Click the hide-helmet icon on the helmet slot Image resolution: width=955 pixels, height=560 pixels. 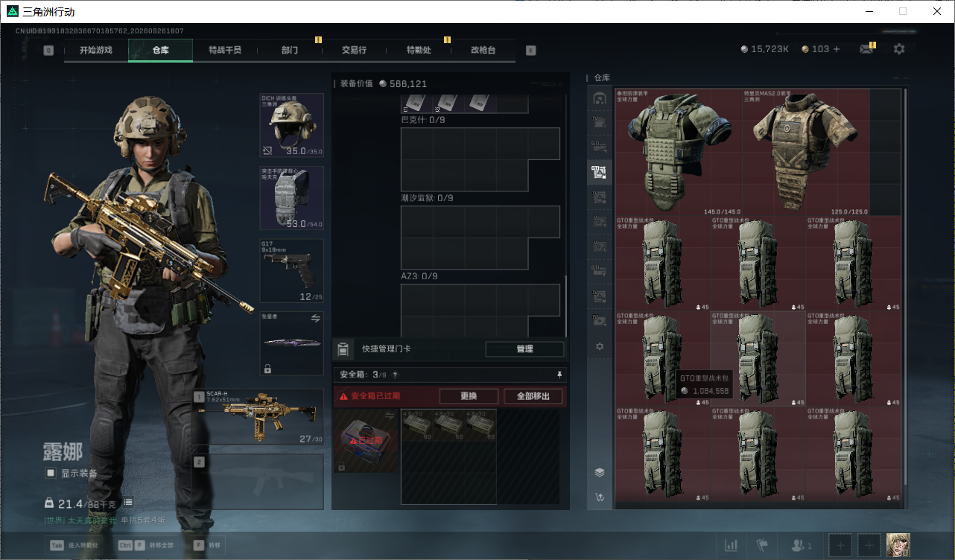(x=267, y=150)
